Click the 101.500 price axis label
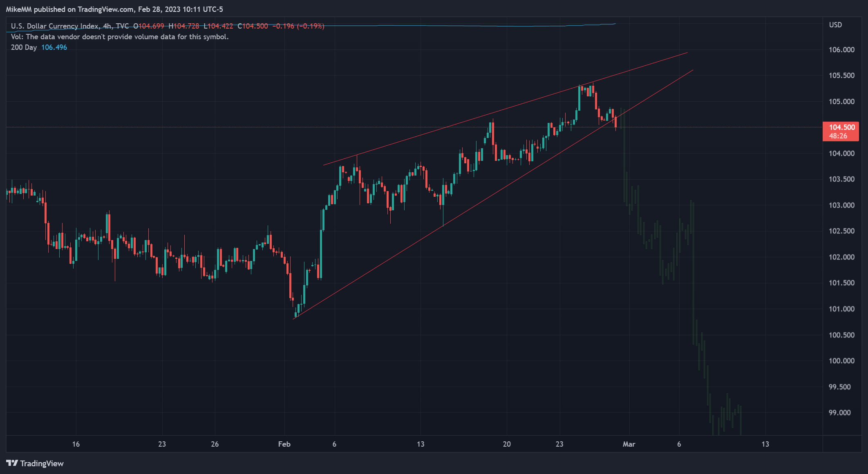 click(x=841, y=283)
